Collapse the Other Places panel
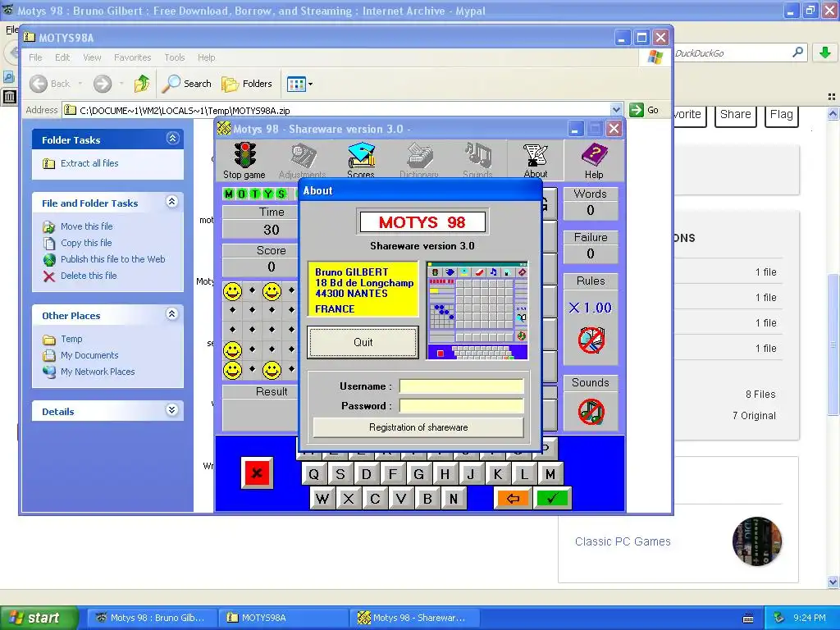 (172, 314)
